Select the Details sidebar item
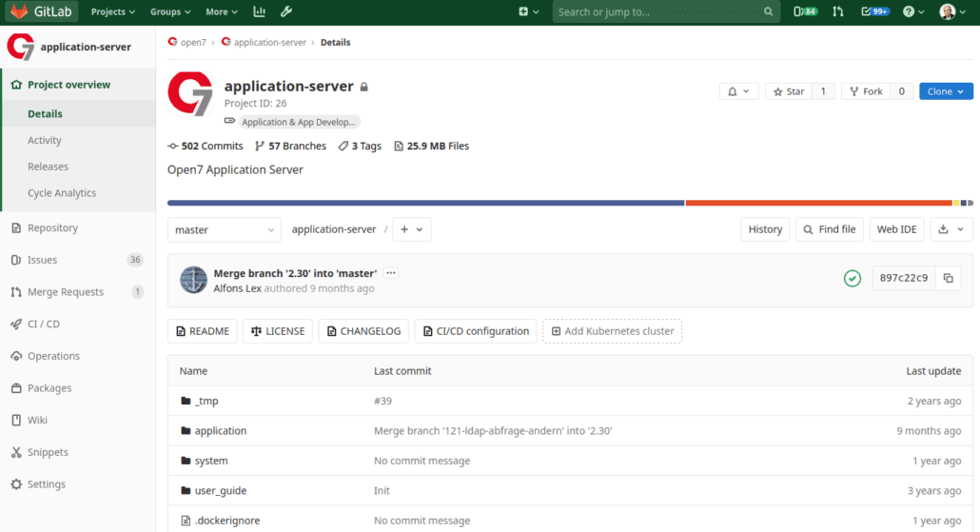 [x=79, y=114]
